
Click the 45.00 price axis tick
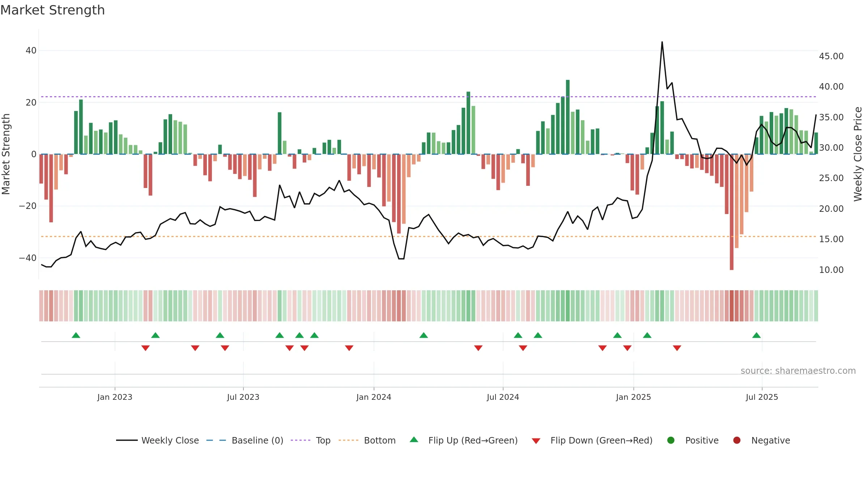click(x=831, y=56)
